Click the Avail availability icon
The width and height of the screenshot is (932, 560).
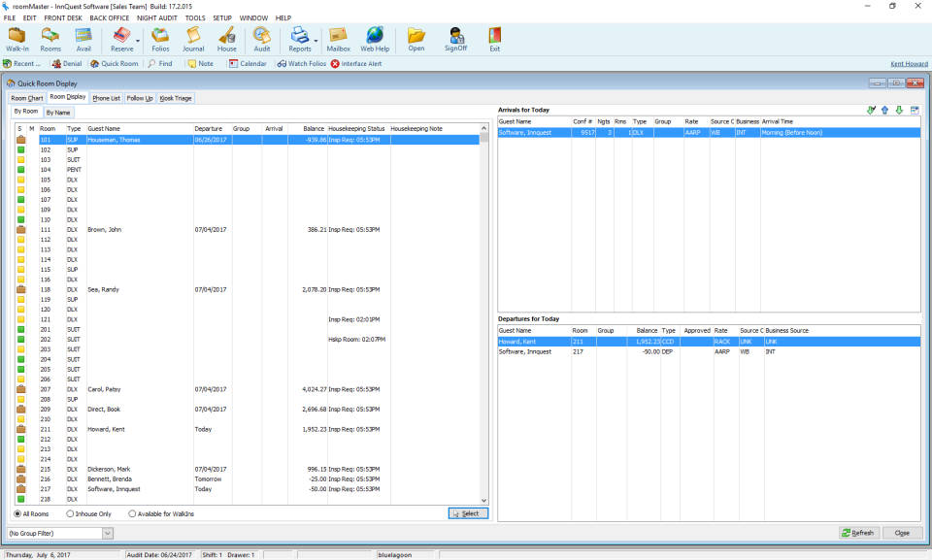(83, 39)
